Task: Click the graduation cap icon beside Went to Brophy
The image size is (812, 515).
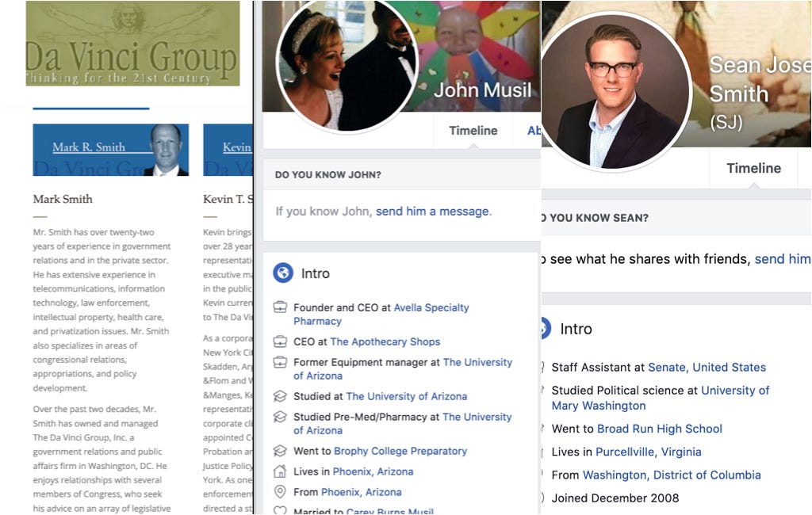Action: pyautogui.click(x=280, y=451)
